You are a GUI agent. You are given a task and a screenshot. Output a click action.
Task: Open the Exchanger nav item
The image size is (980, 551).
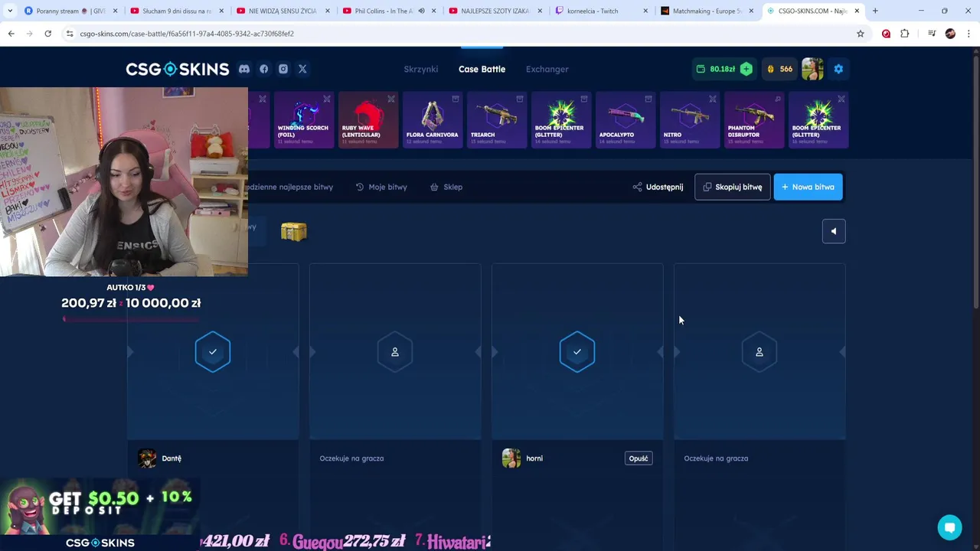[x=547, y=69]
